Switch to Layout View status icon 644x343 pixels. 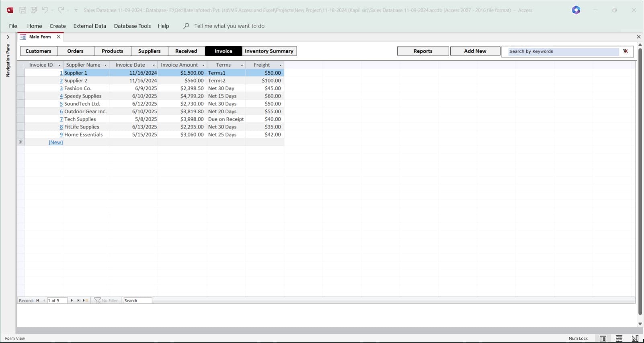619,339
